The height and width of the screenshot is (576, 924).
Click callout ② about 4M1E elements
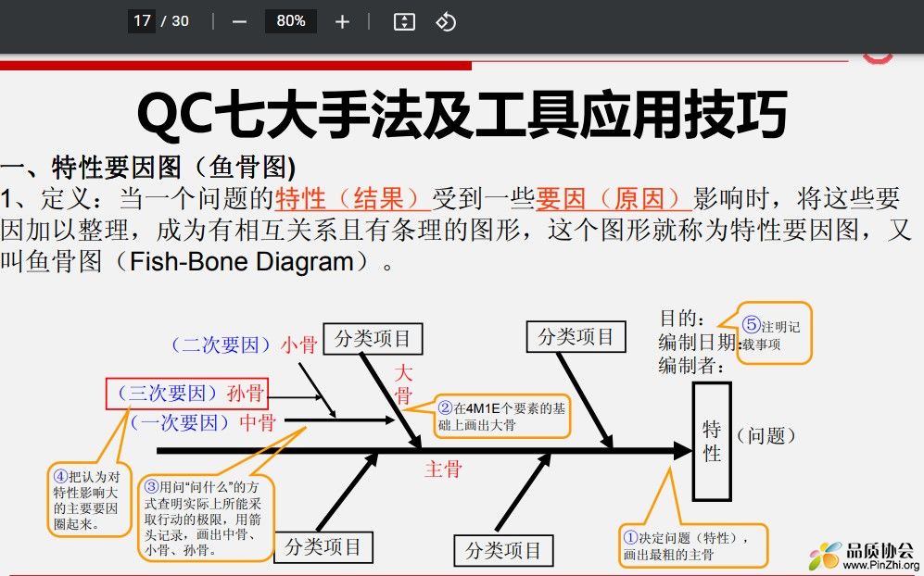[502, 417]
